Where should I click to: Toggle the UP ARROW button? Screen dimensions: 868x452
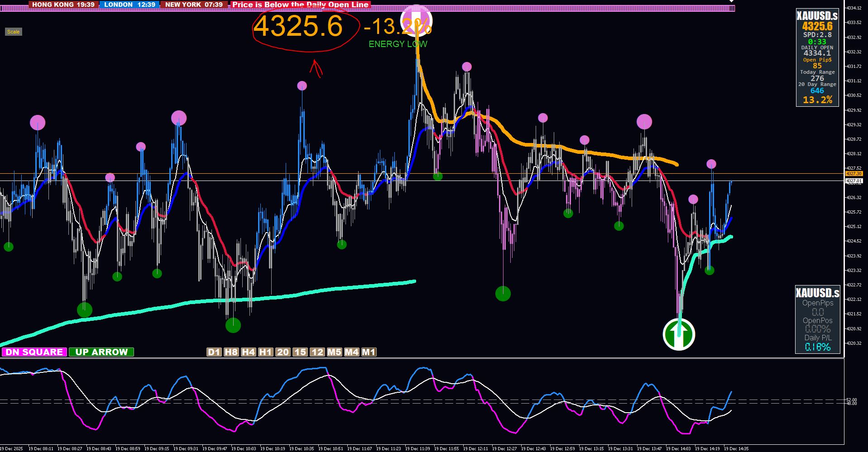[101, 352]
